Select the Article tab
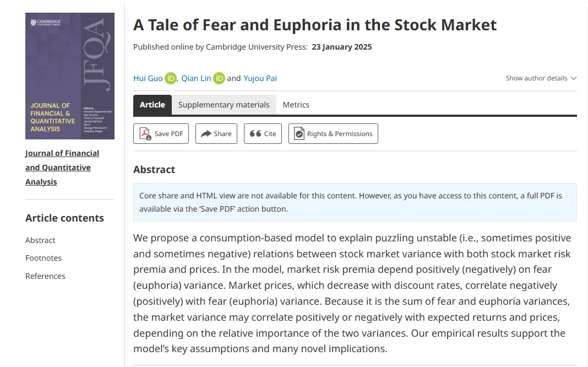This screenshot has height=367, width=588. 153,105
